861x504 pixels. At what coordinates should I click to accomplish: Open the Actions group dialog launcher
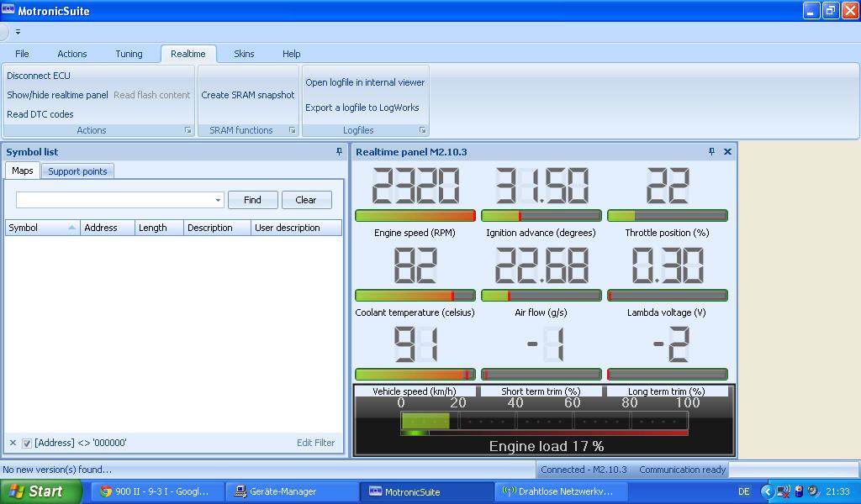click(188, 130)
